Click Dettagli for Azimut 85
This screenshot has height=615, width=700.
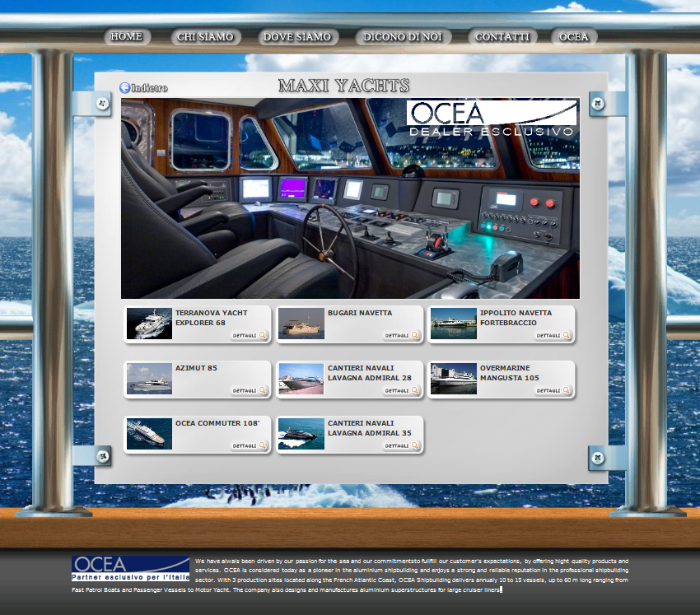[250, 390]
